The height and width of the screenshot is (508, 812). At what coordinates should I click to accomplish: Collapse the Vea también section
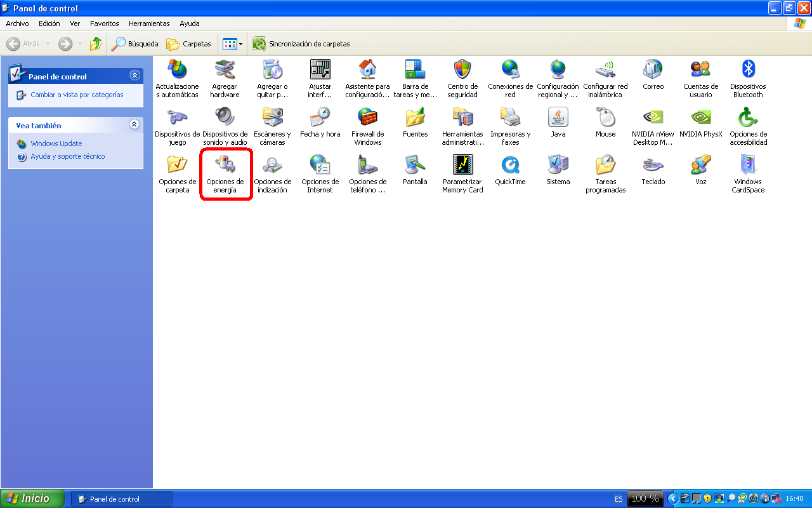[x=134, y=124]
